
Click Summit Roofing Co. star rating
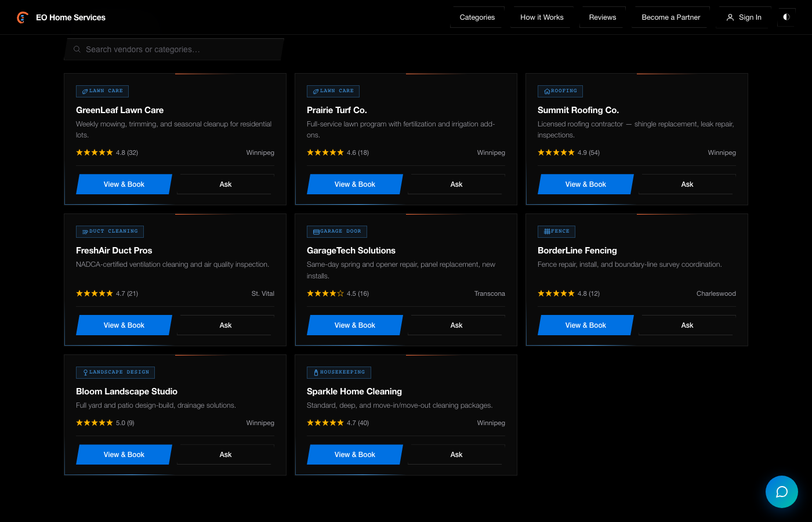click(x=556, y=153)
